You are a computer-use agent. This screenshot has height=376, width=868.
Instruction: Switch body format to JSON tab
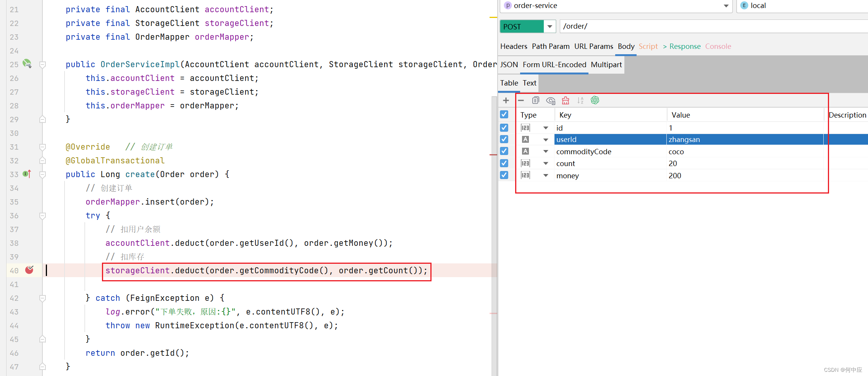tap(509, 65)
